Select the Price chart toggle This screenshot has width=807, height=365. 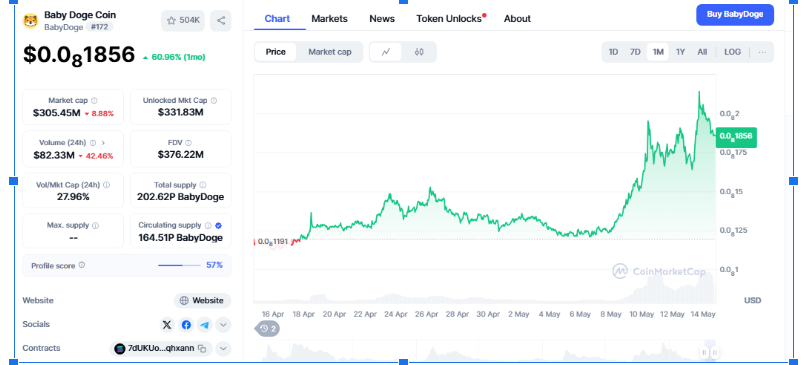click(275, 52)
